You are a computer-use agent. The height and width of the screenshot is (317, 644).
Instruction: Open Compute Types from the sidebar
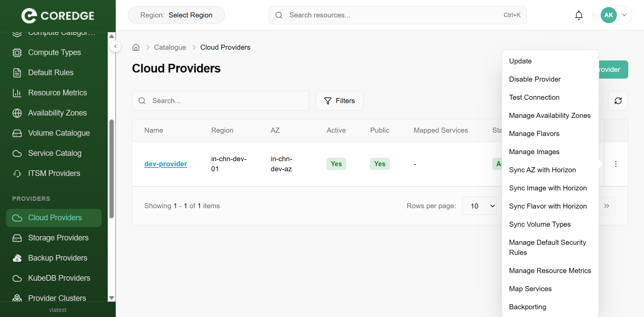tap(54, 52)
